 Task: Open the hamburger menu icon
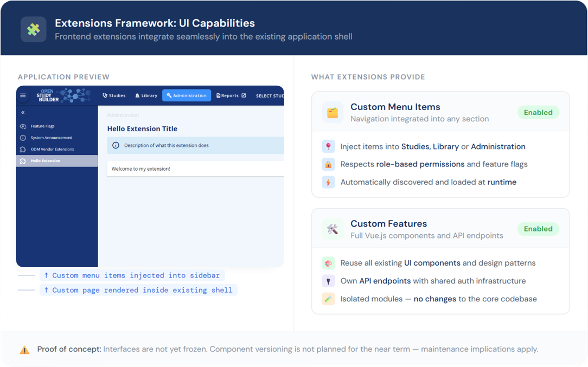point(23,95)
